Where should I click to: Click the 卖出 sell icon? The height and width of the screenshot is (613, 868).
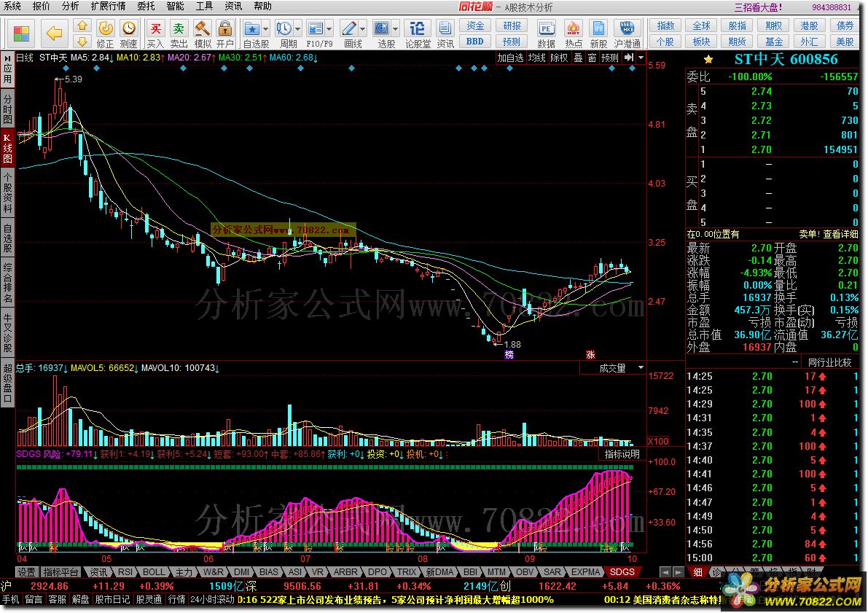[x=179, y=34]
